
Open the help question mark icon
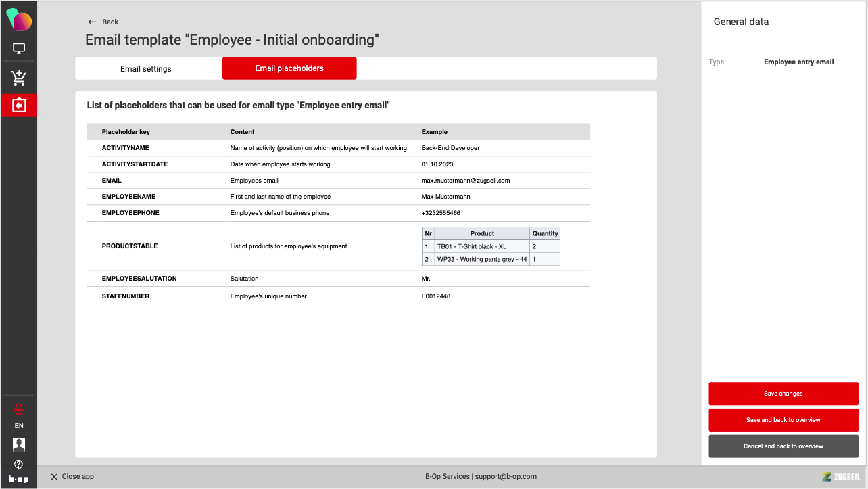pyautogui.click(x=19, y=464)
